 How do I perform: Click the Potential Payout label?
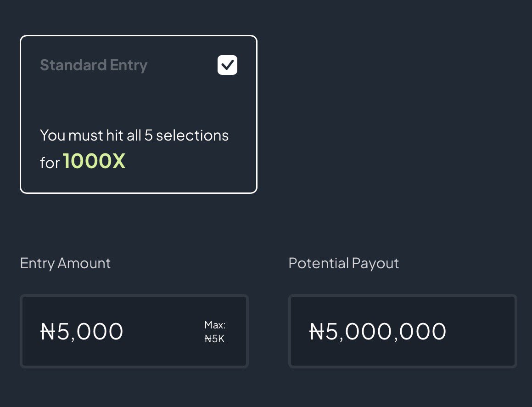pyautogui.click(x=343, y=263)
